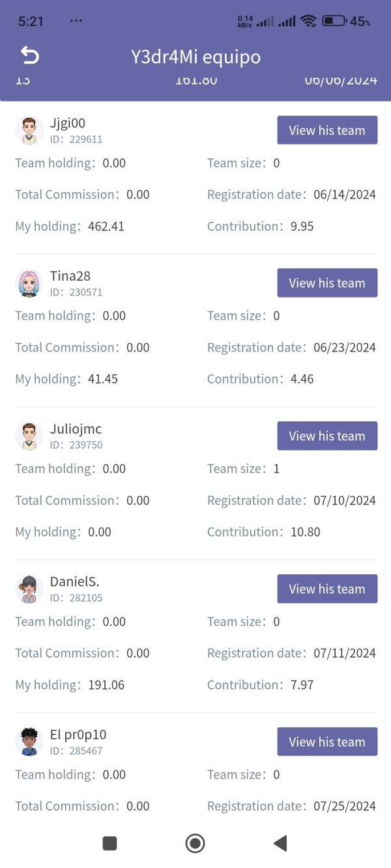This screenshot has width=391, height=868.
Task: Tap Tina28's pink-haired avatar
Action: pyautogui.click(x=29, y=283)
